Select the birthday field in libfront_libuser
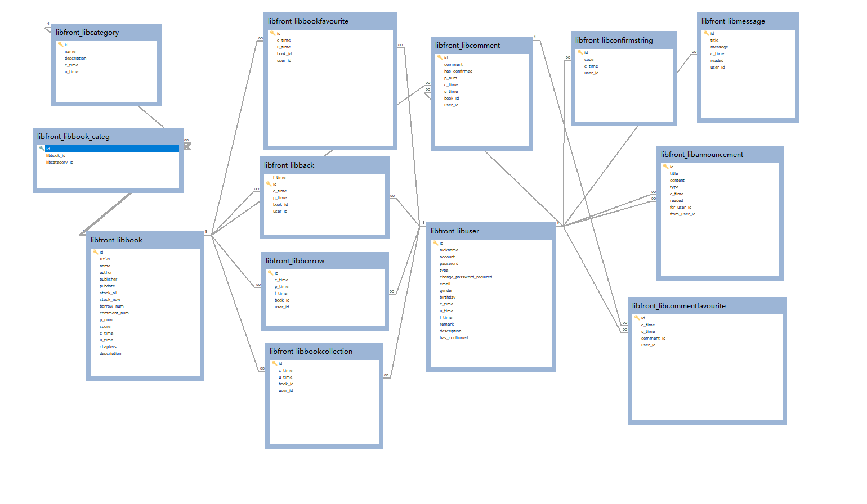Image resolution: width=867 pixels, height=504 pixels. (448, 298)
